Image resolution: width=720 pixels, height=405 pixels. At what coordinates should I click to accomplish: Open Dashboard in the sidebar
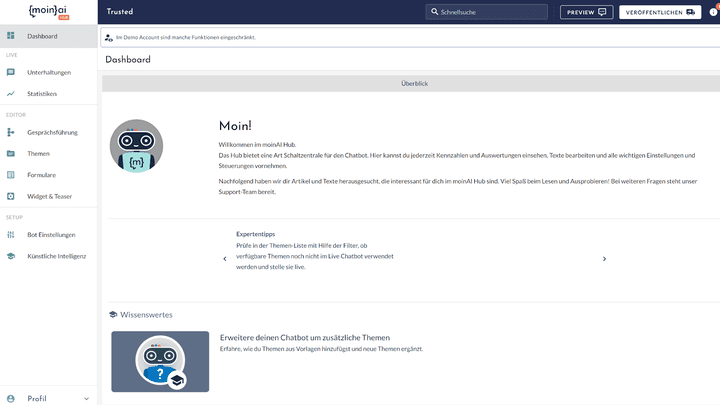[49, 36]
